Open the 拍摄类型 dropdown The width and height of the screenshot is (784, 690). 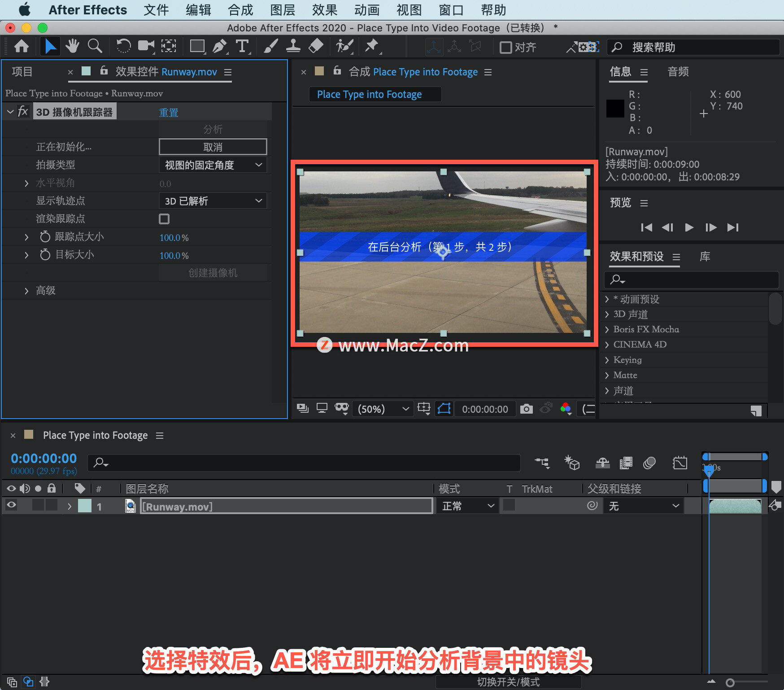coord(213,165)
